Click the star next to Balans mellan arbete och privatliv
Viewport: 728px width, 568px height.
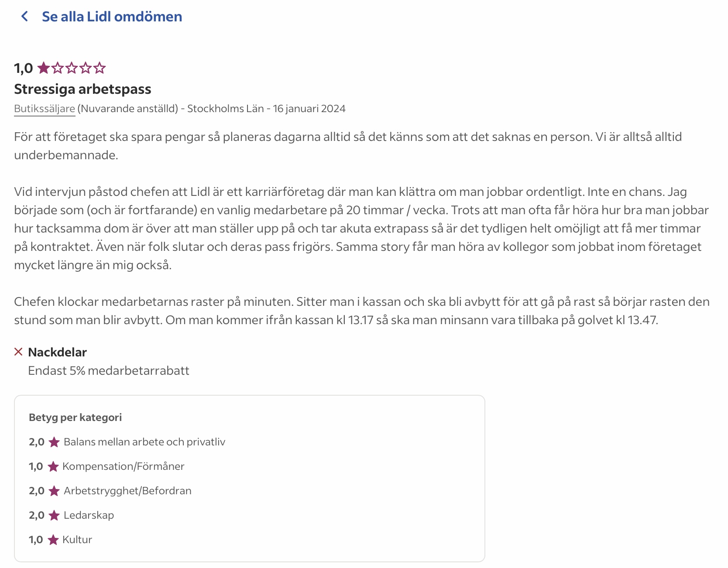click(54, 442)
